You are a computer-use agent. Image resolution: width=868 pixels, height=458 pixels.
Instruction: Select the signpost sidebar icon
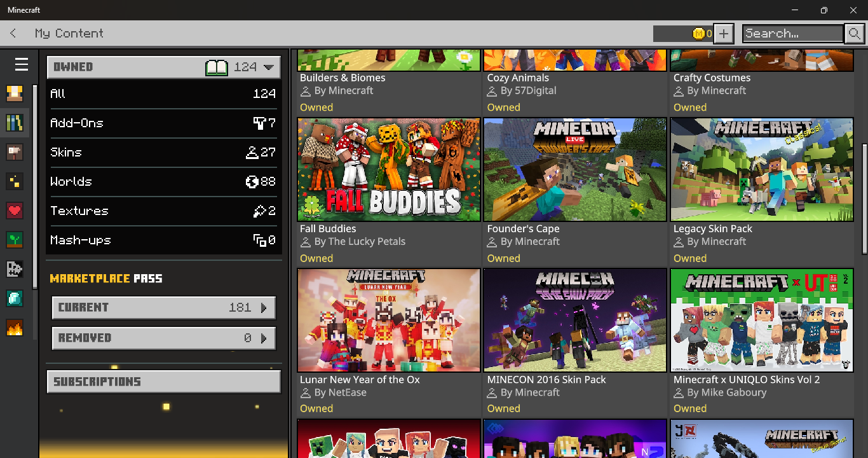pos(15,152)
